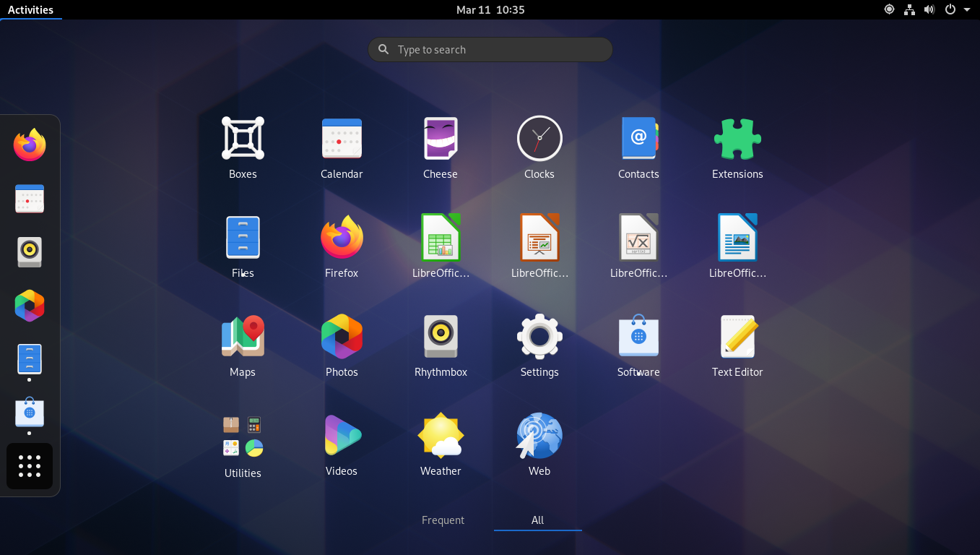The height and width of the screenshot is (555, 980).
Task: Switch to the Frequent apps tab
Action: (443, 520)
